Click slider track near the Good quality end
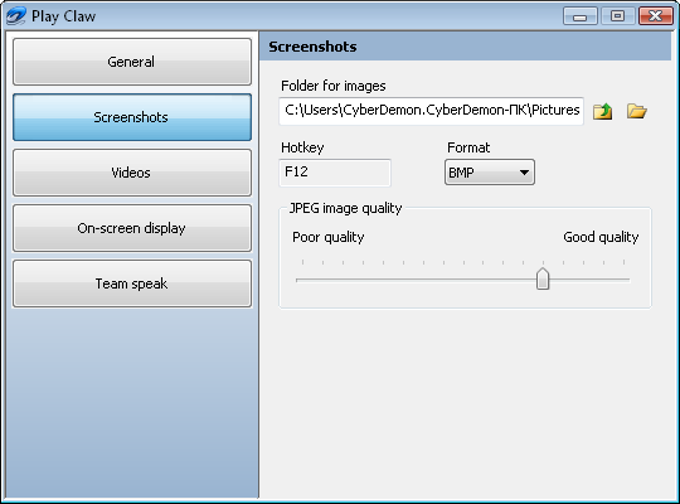The height and width of the screenshot is (504, 680). point(614,280)
